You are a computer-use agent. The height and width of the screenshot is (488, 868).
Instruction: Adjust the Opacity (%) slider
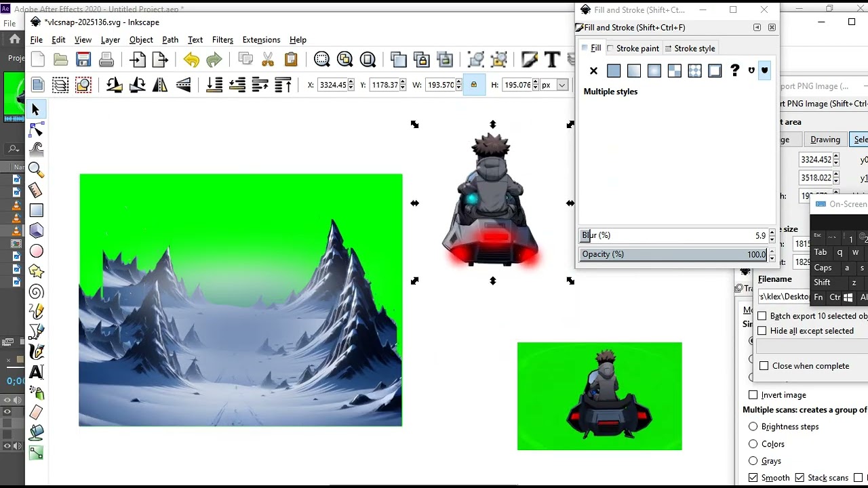674,254
